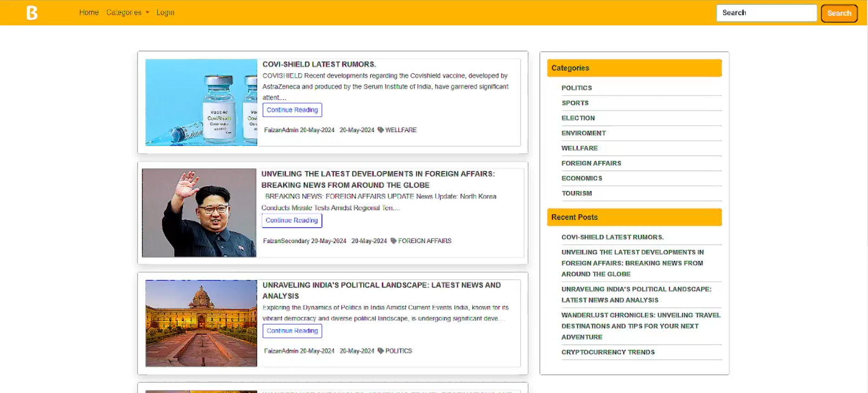The height and width of the screenshot is (393, 868).
Task: Select the POLITICS category in sidebar
Action: [x=577, y=88]
